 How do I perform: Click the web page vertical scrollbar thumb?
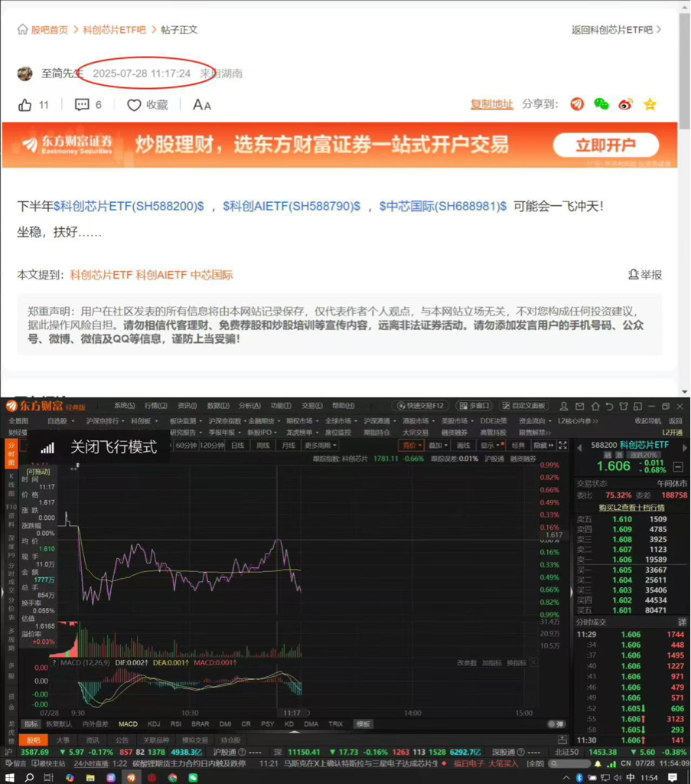tap(685, 70)
